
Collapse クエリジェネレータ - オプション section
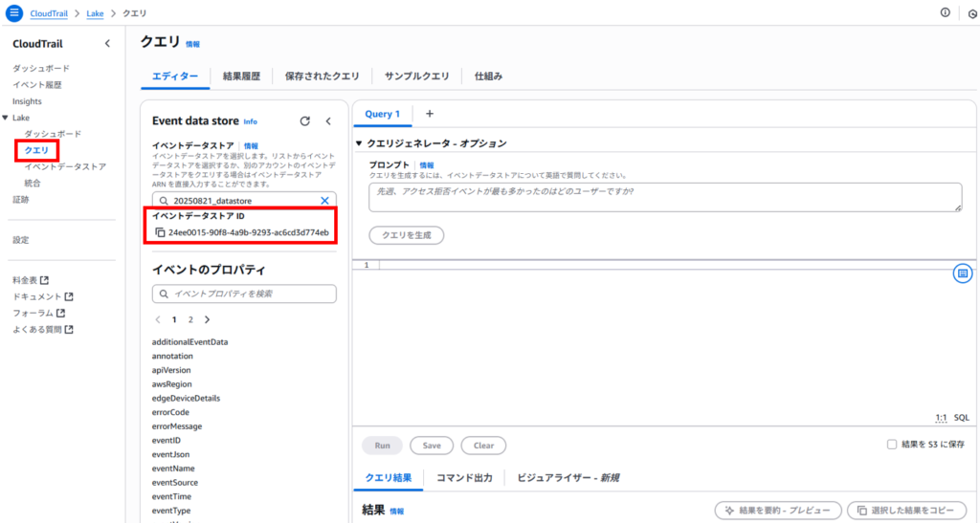359,143
